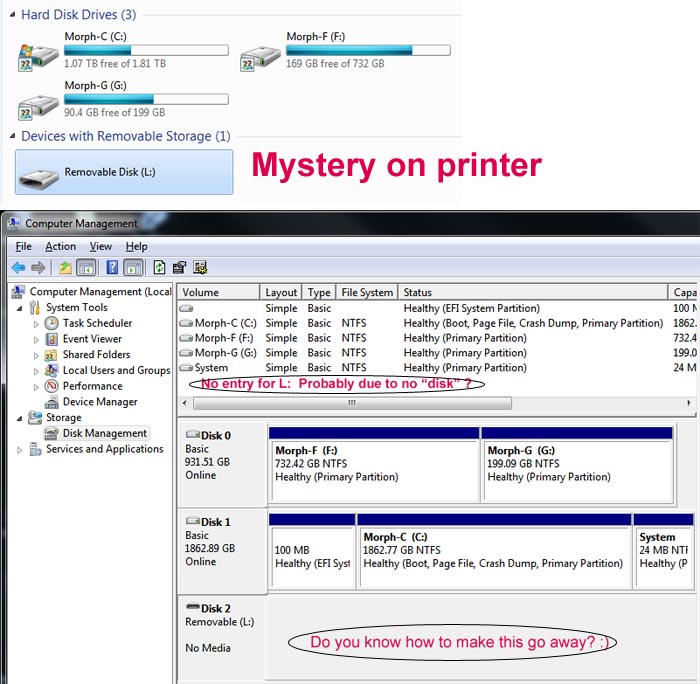Toggle the Show/Hide Console Tree icon

coord(86,267)
